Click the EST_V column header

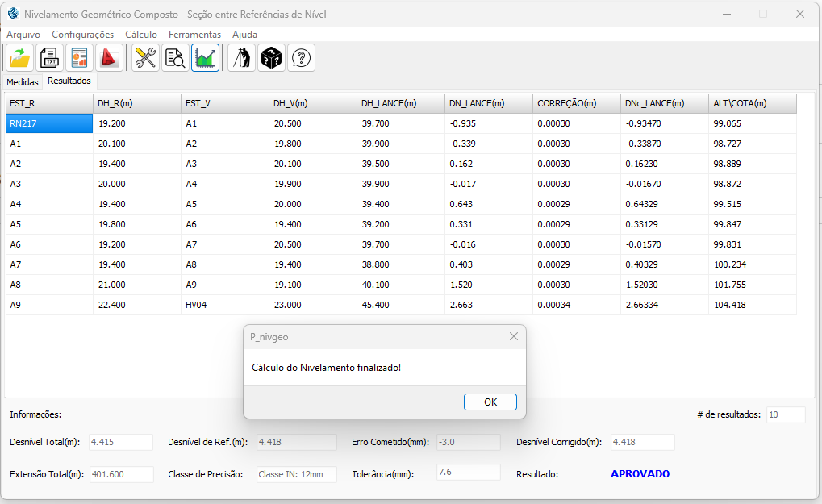pyautogui.click(x=225, y=103)
